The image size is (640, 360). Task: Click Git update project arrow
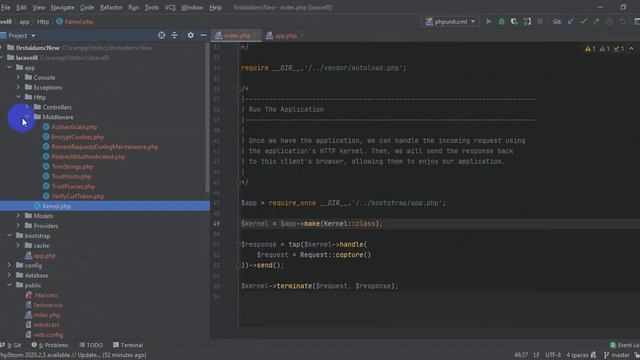click(571, 22)
